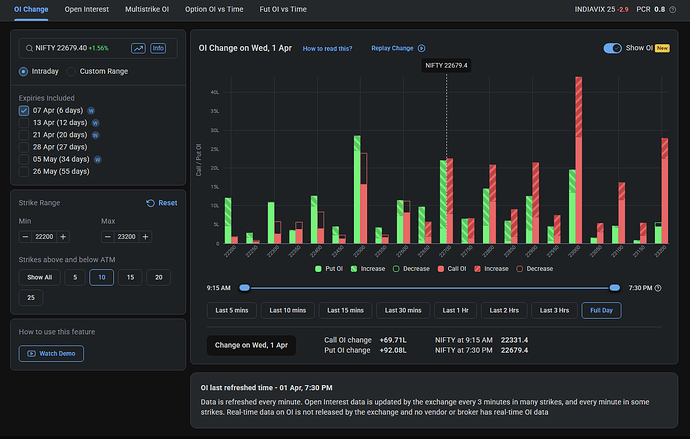Click the time slider's 9:15 AM handle
This screenshot has height=439, width=690.
point(243,287)
